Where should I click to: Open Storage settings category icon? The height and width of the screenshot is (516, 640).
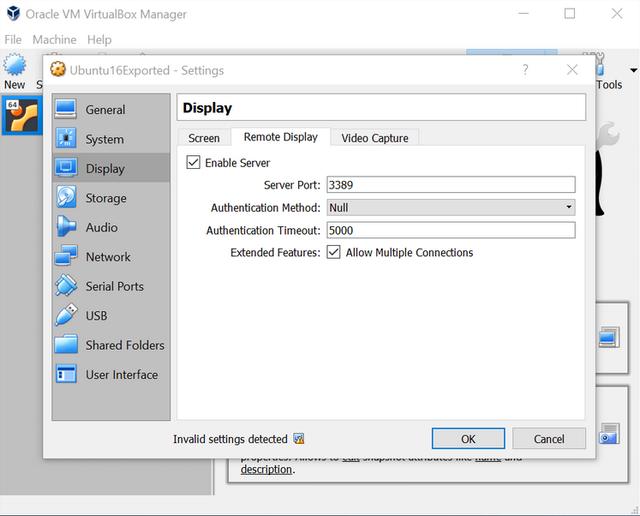pyautogui.click(x=66, y=197)
